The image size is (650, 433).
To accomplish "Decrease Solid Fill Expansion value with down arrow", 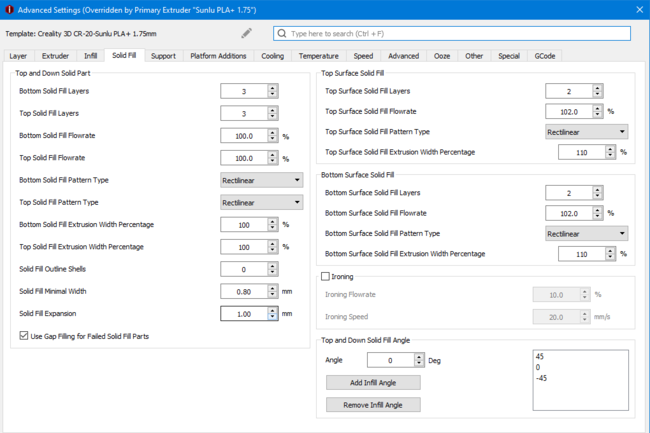I will pyautogui.click(x=273, y=317).
